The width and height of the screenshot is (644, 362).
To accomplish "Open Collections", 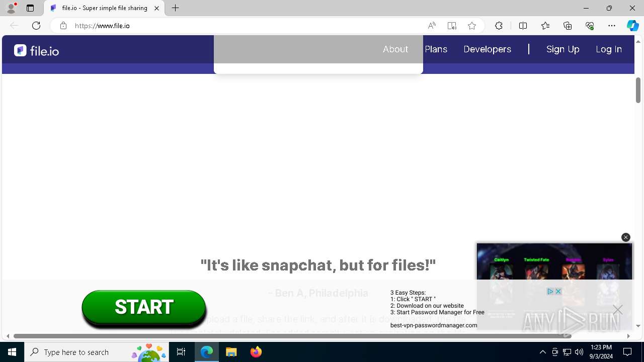I will coord(568,26).
